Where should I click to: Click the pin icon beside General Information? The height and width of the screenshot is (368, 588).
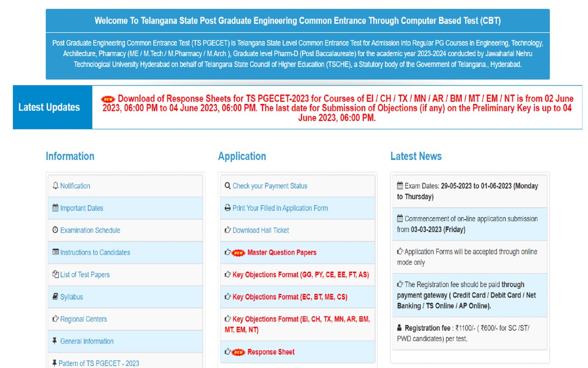55,341
